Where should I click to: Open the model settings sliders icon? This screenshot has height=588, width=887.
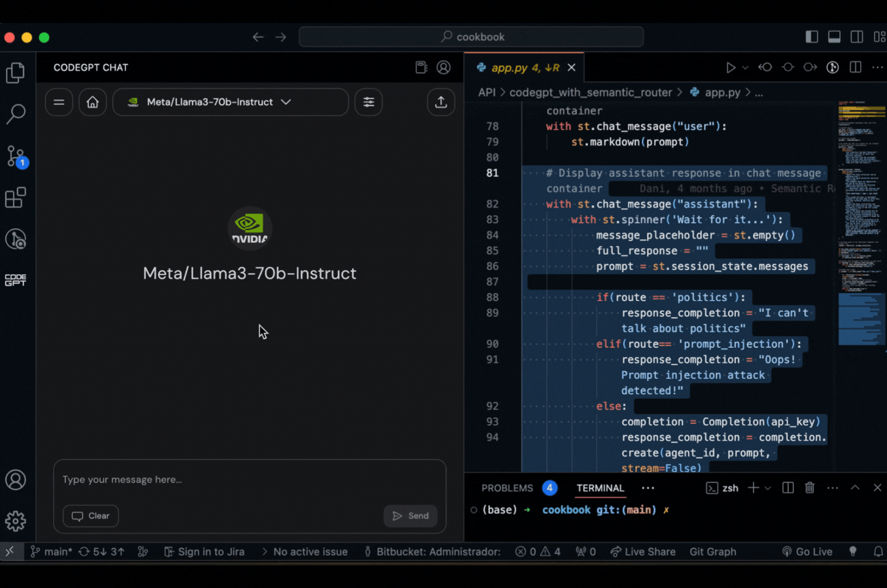(x=368, y=102)
